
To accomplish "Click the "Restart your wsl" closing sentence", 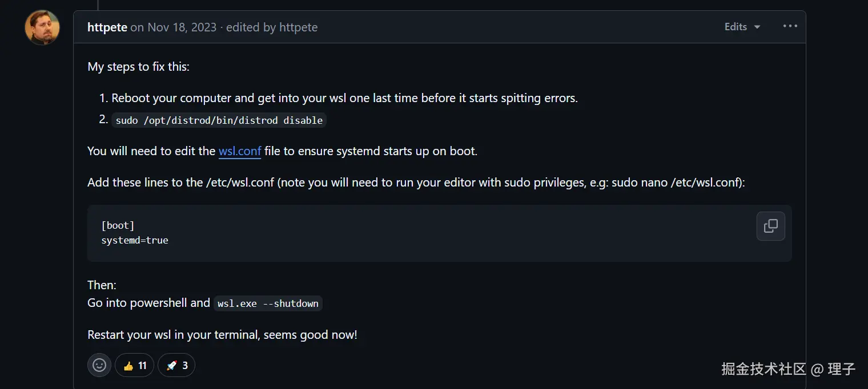I will 222,335.
